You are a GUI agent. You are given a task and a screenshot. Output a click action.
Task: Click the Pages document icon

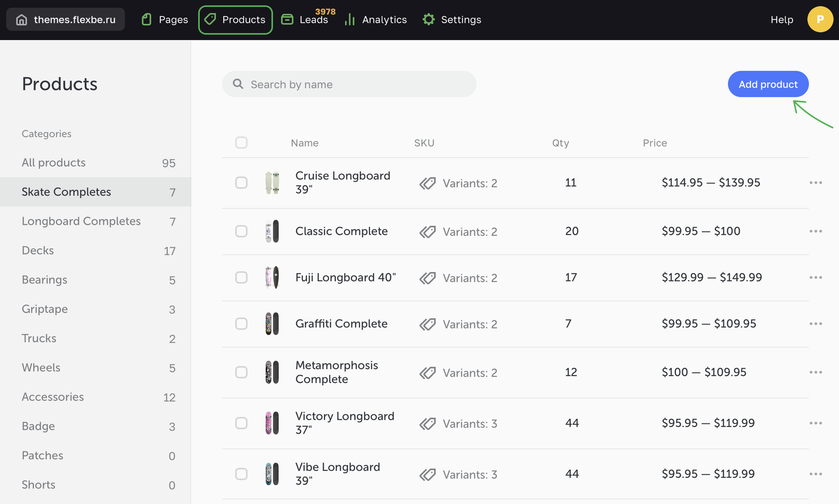pos(147,20)
